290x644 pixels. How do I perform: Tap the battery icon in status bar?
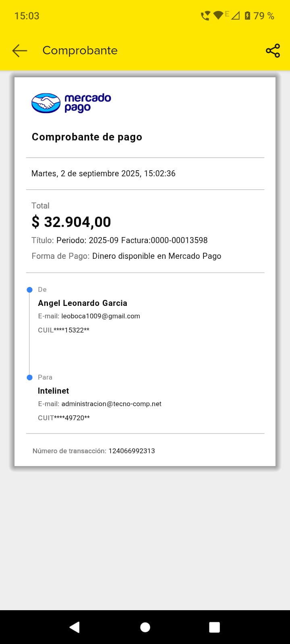coord(247,16)
